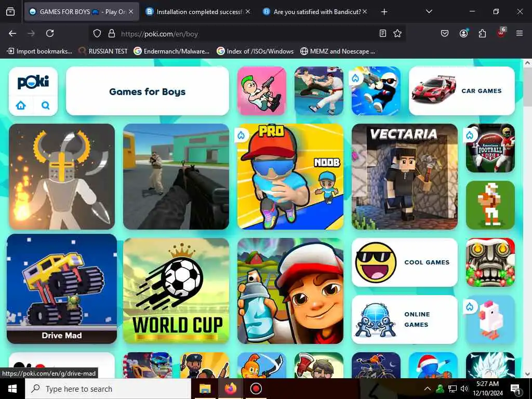The image size is (532, 399).
Task: Click the network tray icon
Action: click(453, 389)
